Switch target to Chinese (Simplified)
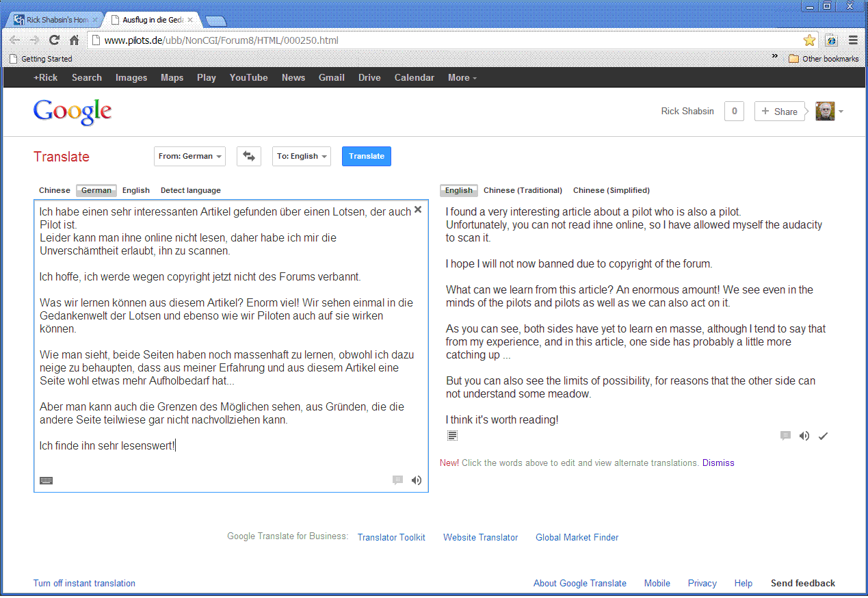 pyautogui.click(x=611, y=190)
